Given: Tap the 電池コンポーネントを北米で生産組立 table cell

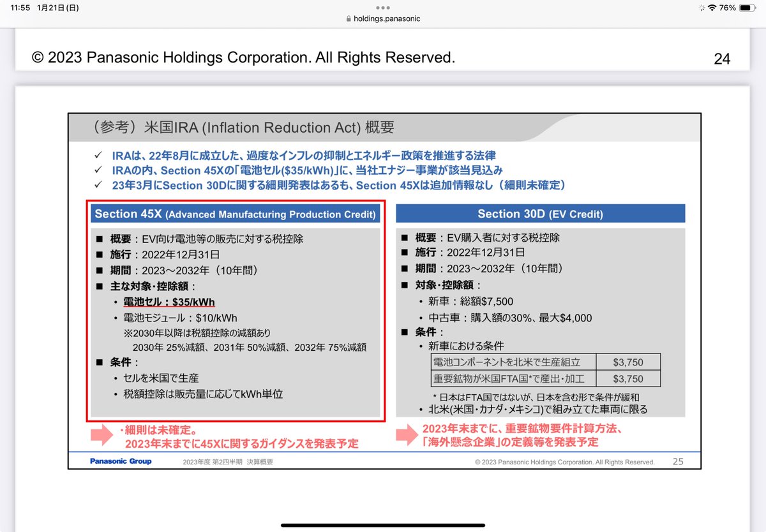Looking at the screenshot, I should pos(513,362).
